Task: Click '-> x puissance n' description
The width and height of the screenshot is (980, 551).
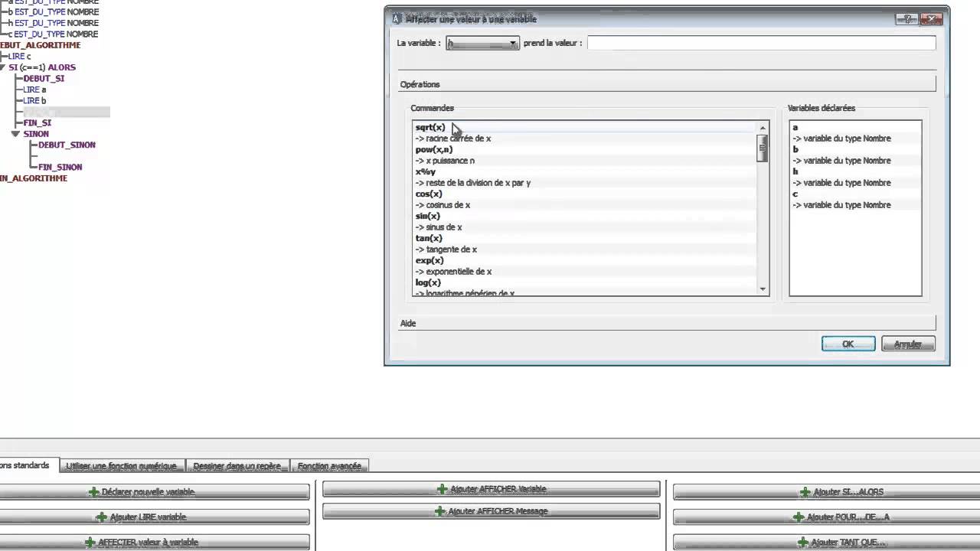Action: coord(445,161)
